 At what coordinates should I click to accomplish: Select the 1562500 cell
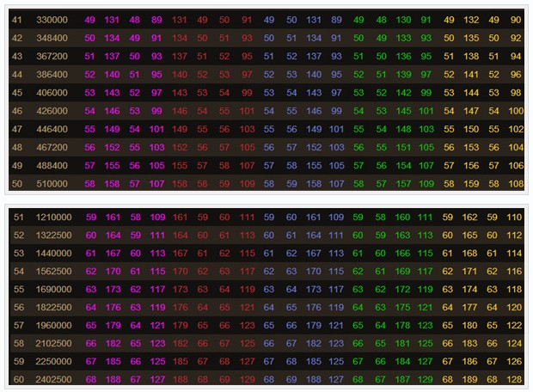coord(53,272)
